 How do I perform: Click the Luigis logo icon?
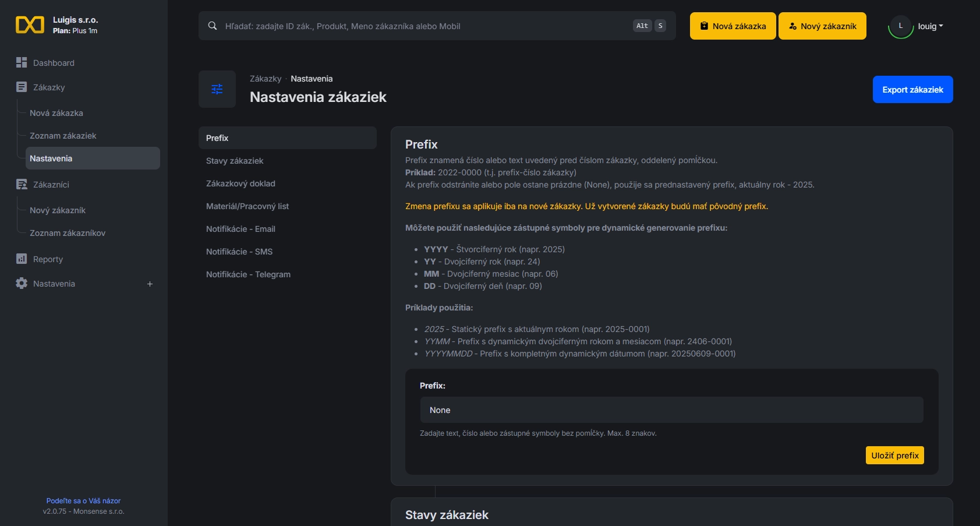click(30, 24)
